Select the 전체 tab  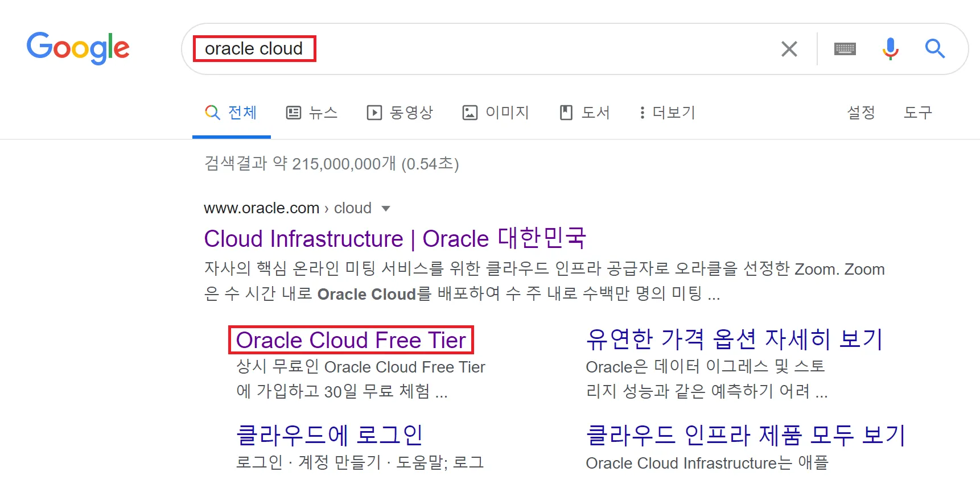tap(232, 113)
